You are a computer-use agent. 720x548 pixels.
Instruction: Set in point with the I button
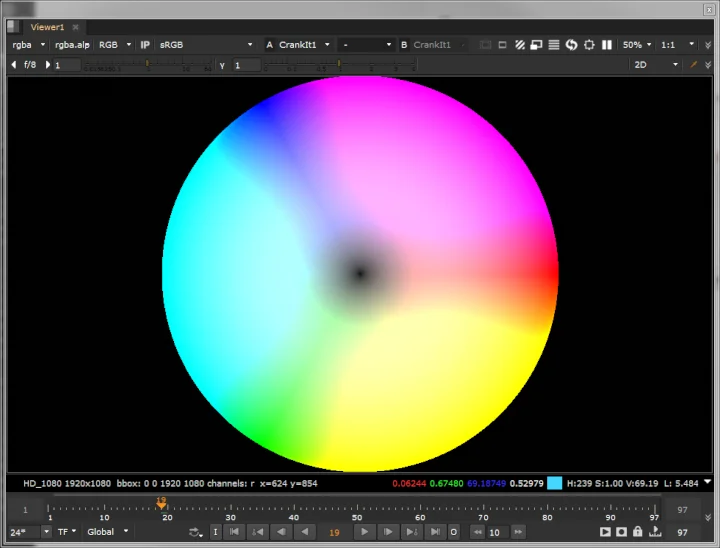215,532
